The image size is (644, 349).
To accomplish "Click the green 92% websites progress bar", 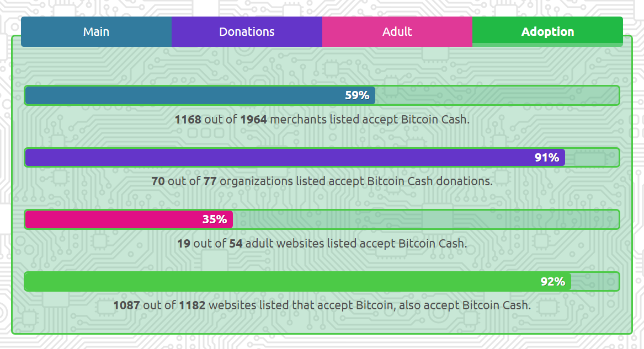I will [x=322, y=281].
